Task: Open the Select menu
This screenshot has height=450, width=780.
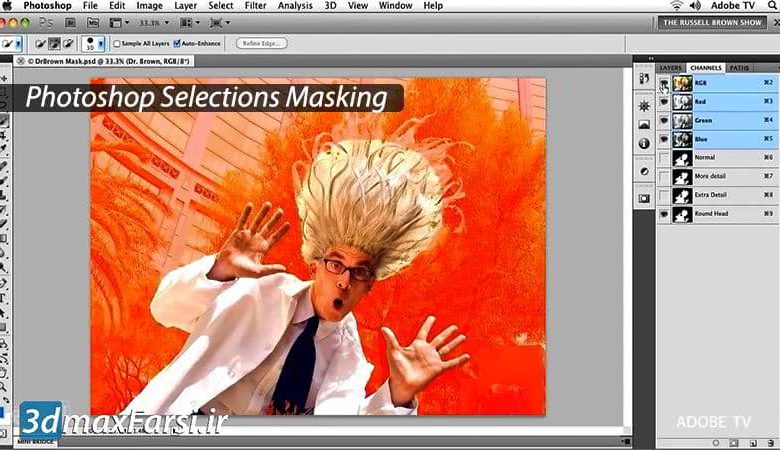Action: (x=220, y=5)
